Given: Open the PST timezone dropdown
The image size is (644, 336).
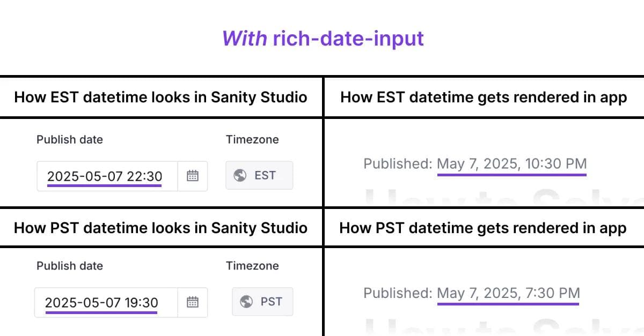Looking at the screenshot, I should click(262, 301).
